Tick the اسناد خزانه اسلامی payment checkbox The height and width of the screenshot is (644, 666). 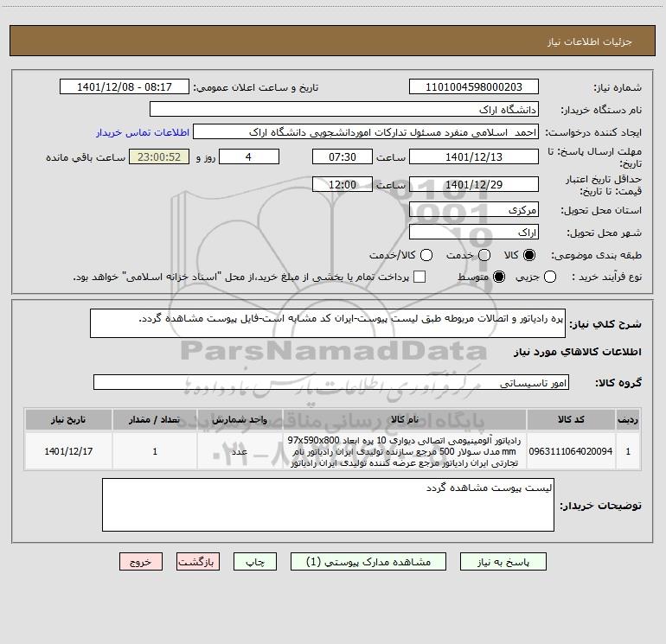point(419,277)
